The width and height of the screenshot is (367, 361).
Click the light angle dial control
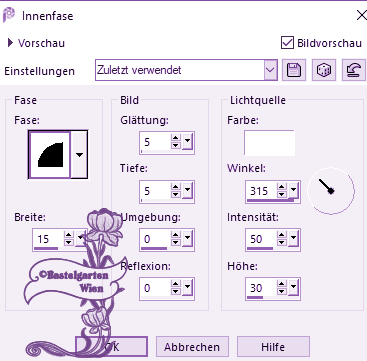click(x=331, y=191)
